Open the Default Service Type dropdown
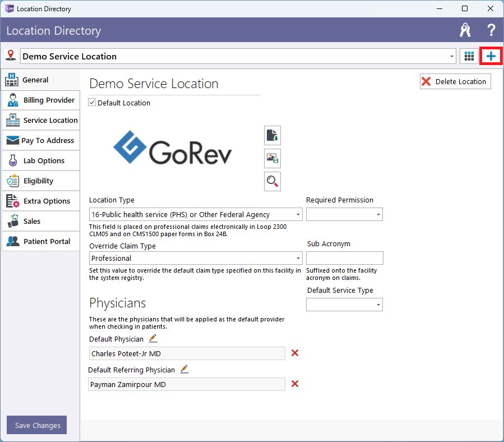The height and width of the screenshot is (442, 504). 378,305
